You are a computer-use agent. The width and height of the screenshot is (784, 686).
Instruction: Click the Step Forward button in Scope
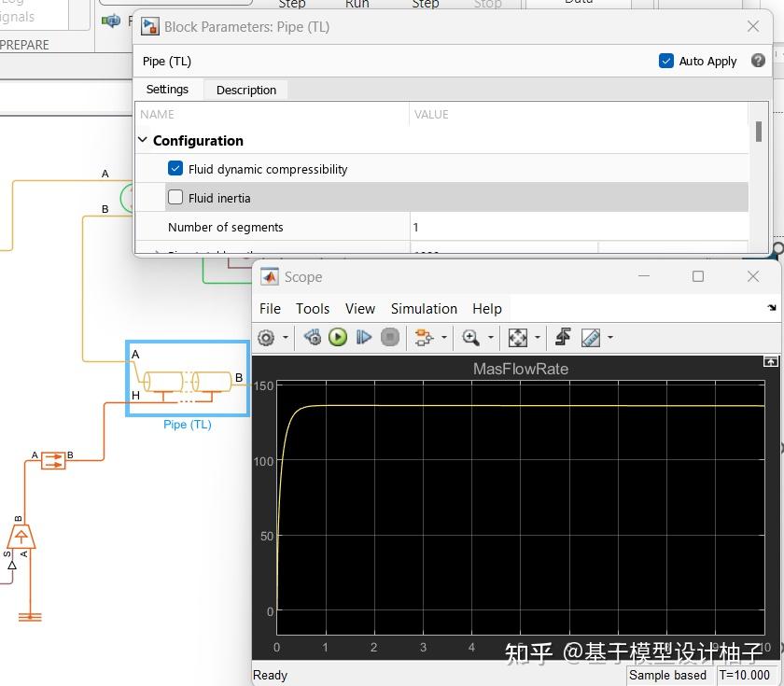pos(364,338)
